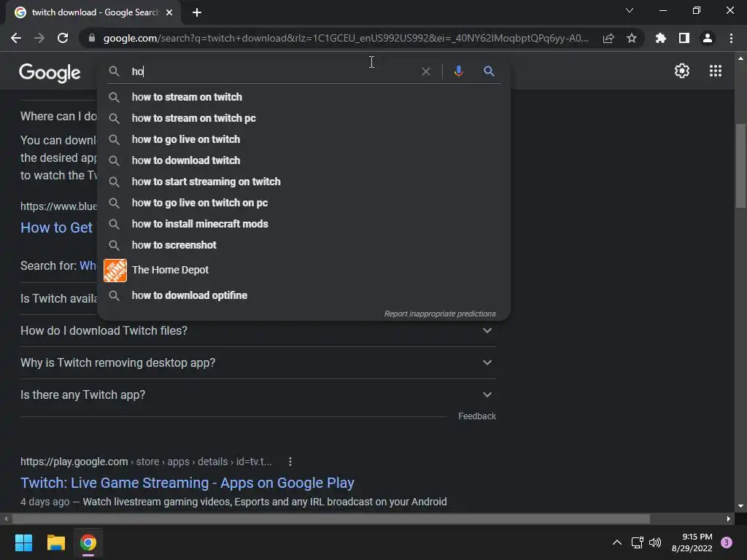Click the vertical scrollbar thumb
Image resolution: width=747 pixels, height=560 pixels.
pyautogui.click(x=740, y=166)
